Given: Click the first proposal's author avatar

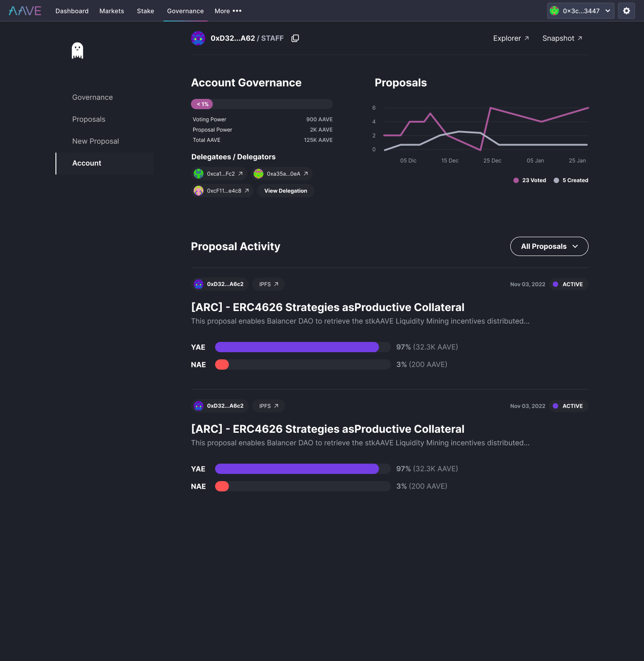Looking at the screenshot, I should pos(199,284).
